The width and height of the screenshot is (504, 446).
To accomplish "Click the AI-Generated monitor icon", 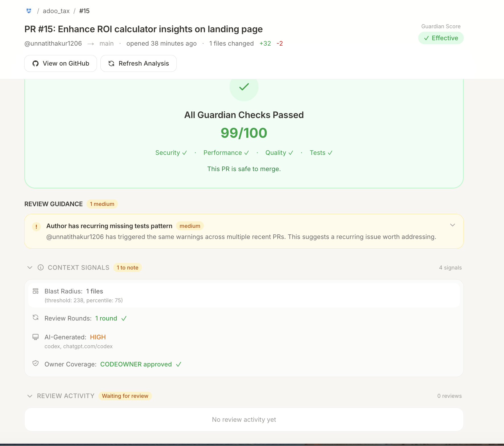I will (35, 336).
